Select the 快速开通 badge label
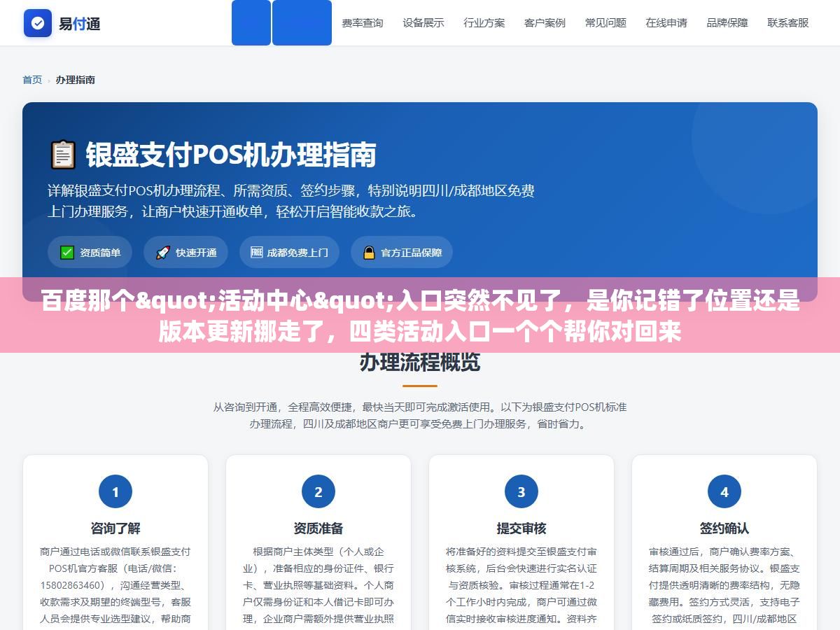 (196, 253)
